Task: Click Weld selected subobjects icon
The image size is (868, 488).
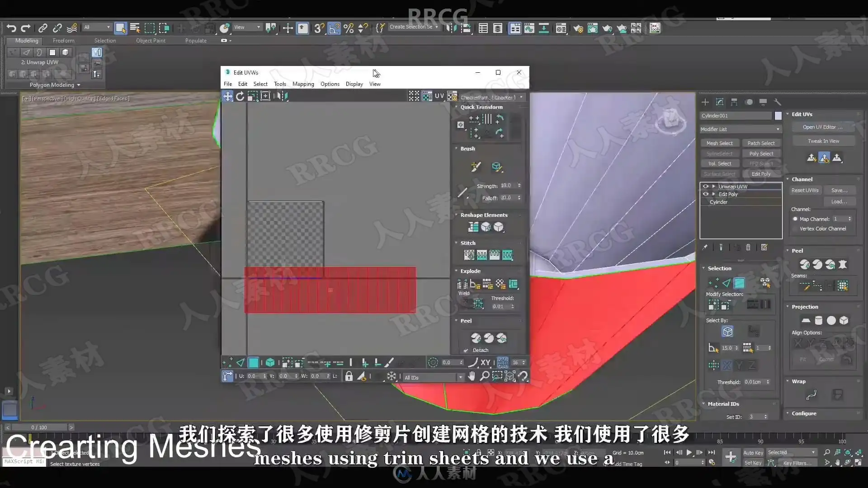Action: point(478,304)
